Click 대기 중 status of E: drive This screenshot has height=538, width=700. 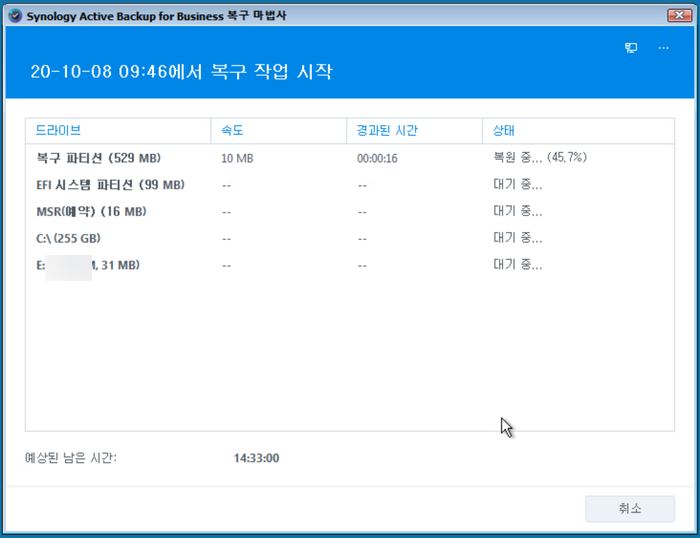[517, 265]
